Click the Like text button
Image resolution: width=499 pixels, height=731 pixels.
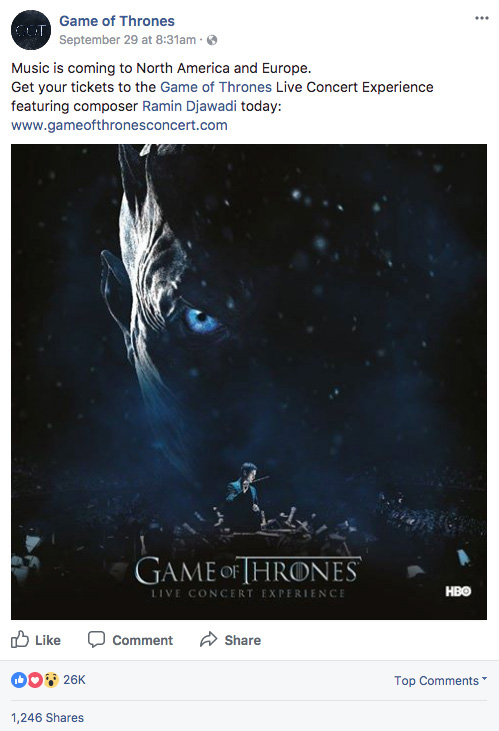pyautogui.click(x=48, y=640)
